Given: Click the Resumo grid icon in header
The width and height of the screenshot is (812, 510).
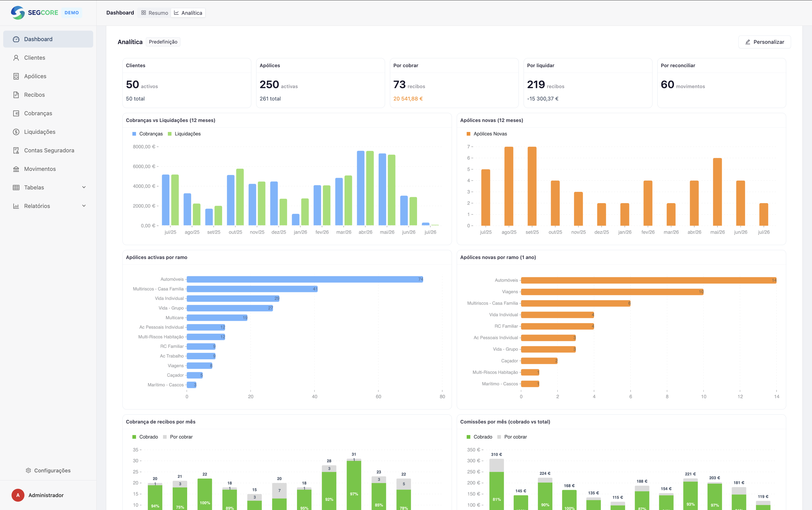Looking at the screenshot, I should click(144, 13).
